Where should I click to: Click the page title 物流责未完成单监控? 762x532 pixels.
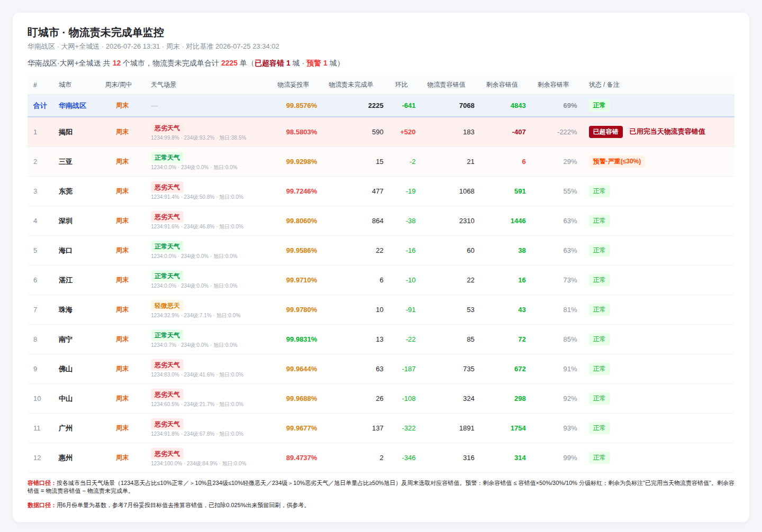(116, 32)
